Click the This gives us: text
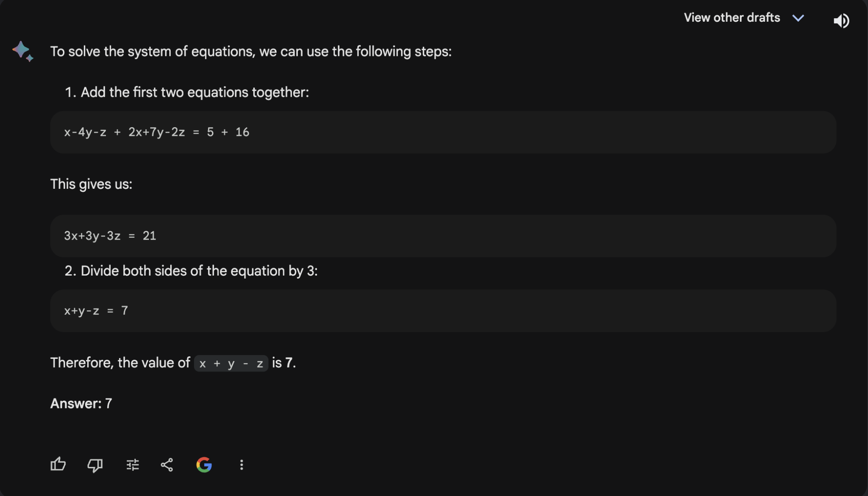This screenshot has height=496, width=868. 91,184
